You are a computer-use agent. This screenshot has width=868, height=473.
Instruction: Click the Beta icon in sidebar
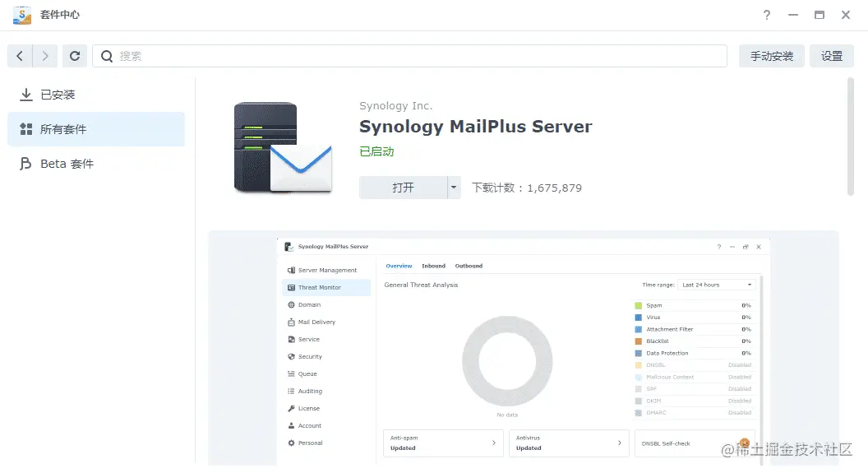pyautogui.click(x=25, y=164)
